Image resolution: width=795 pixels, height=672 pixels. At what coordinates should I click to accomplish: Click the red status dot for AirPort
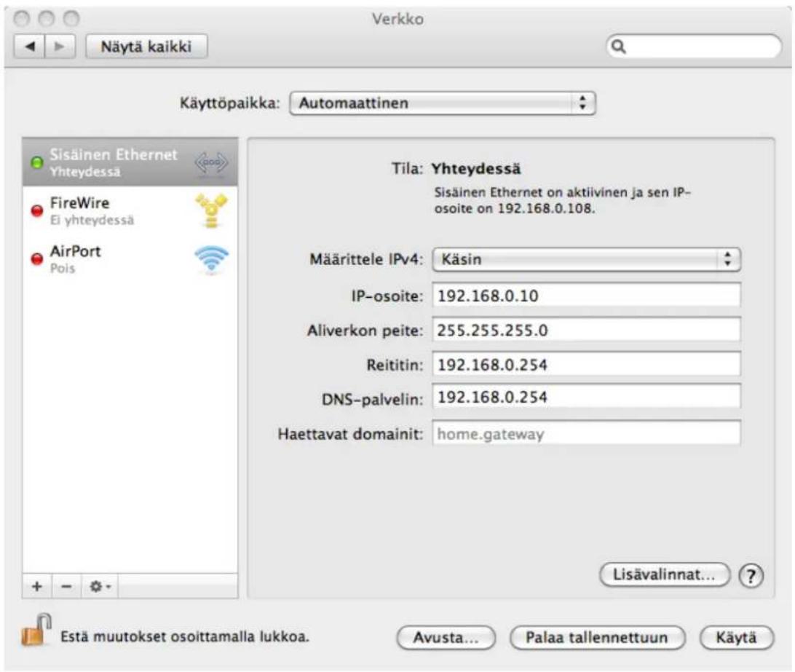36,259
